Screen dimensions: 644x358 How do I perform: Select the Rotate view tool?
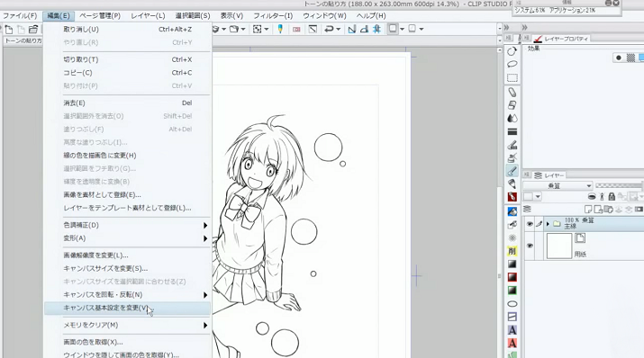click(512, 51)
